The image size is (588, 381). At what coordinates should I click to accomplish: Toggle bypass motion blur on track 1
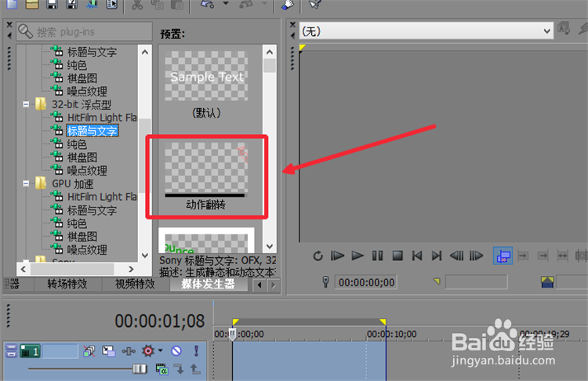(x=89, y=351)
